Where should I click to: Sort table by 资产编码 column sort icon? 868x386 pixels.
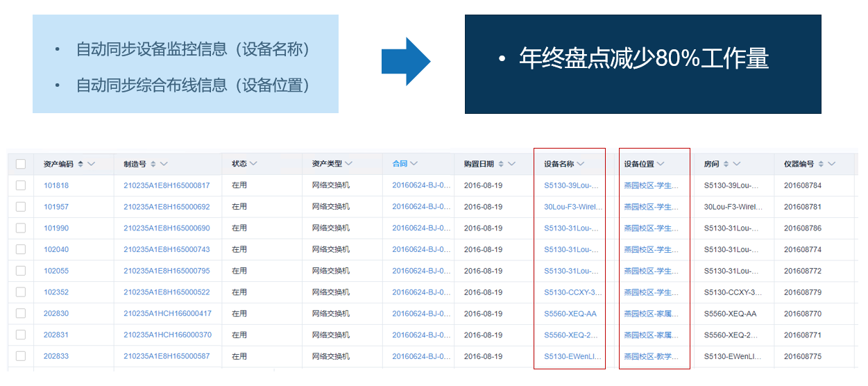click(x=80, y=164)
